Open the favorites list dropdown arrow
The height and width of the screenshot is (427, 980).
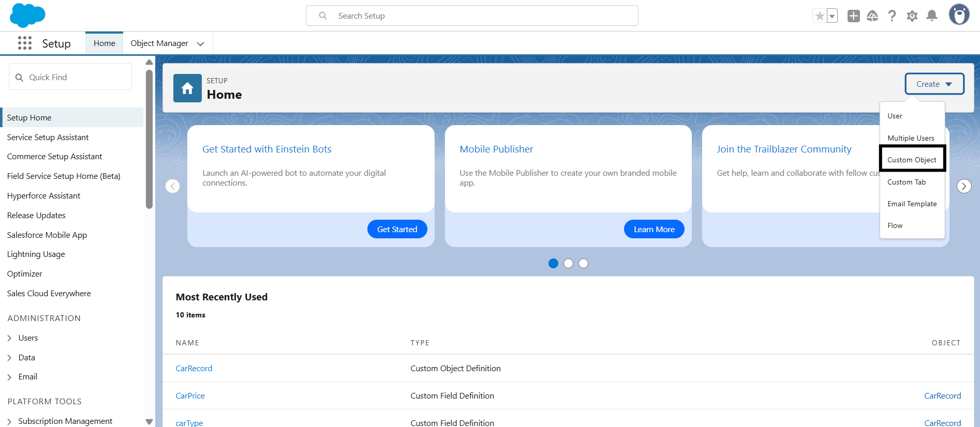click(x=832, y=16)
